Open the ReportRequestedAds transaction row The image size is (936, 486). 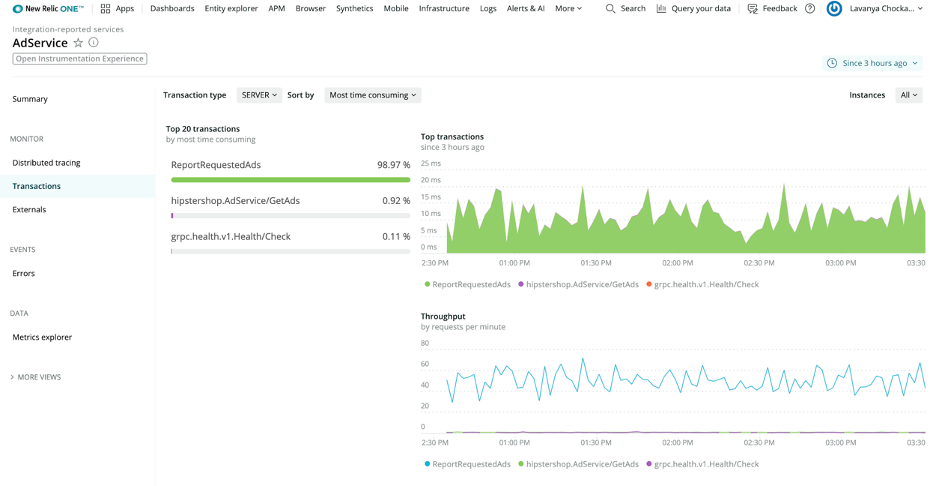point(291,170)
